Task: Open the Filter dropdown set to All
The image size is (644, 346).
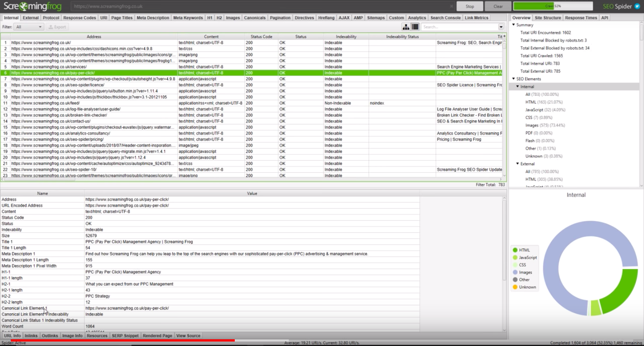Action: point(29,27)
